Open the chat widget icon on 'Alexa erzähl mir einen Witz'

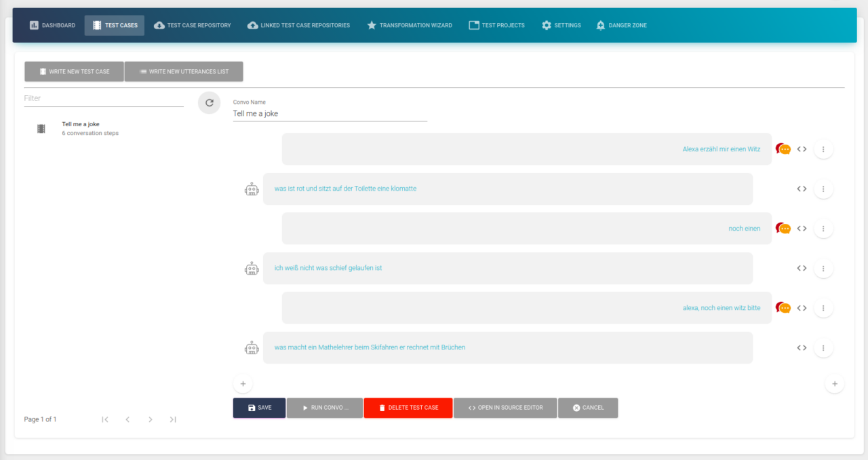[x=783, y=149]
